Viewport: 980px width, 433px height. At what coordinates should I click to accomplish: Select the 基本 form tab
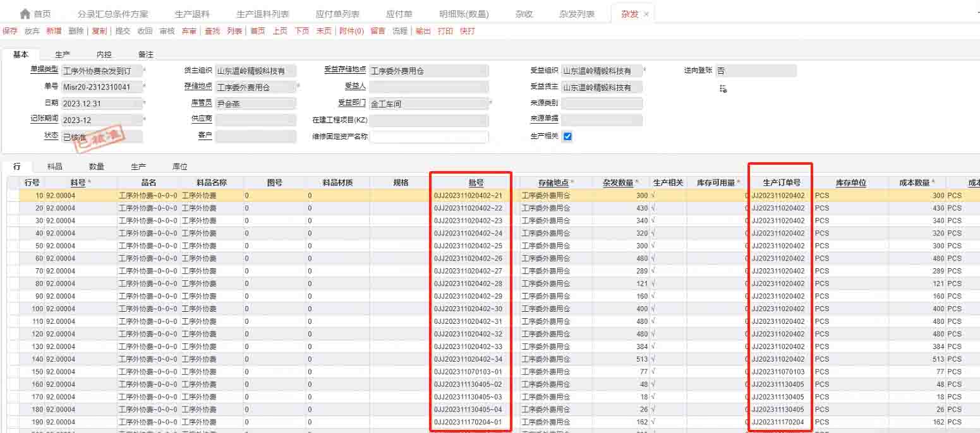point(21,55)
